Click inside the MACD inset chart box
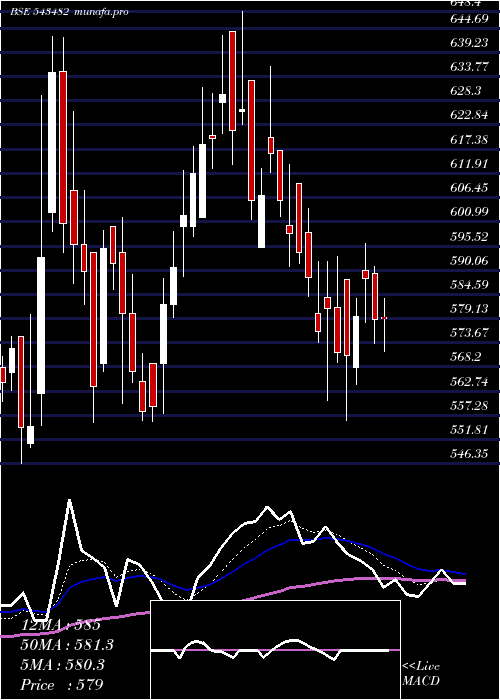The height and width of the screenshot is (700, 500). click(x=275, y=650)
